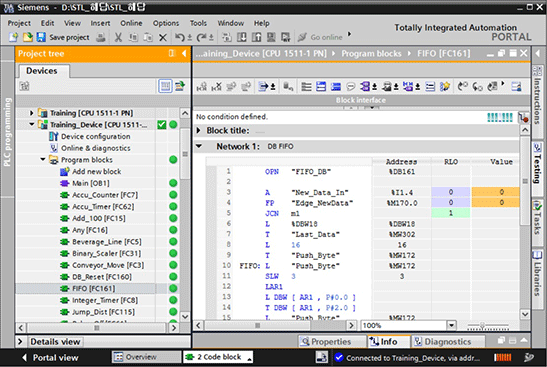The width and height of the screenshot is (547, 367).
Task: Delete selection with the X icon
Action: pos(163,37)
